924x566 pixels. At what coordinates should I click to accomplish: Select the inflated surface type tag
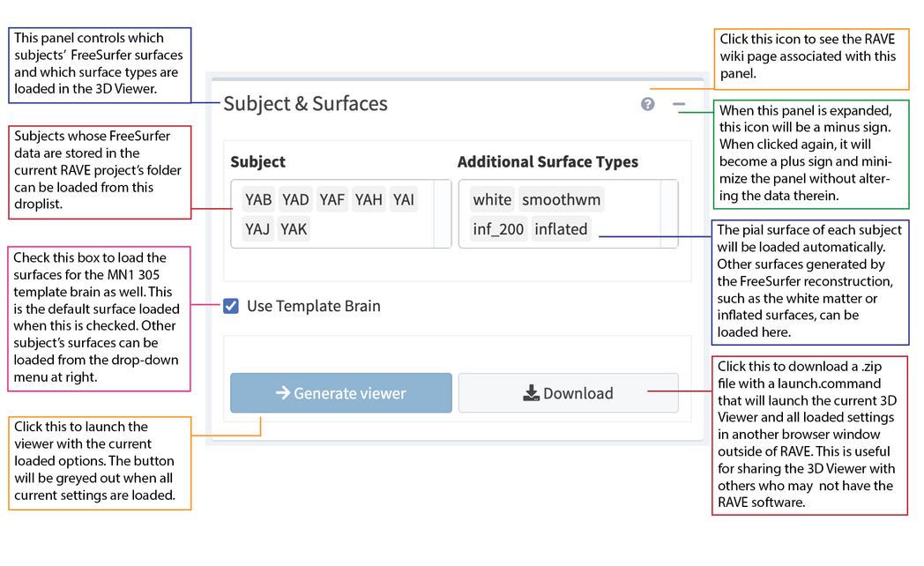(x=561, y=229)
